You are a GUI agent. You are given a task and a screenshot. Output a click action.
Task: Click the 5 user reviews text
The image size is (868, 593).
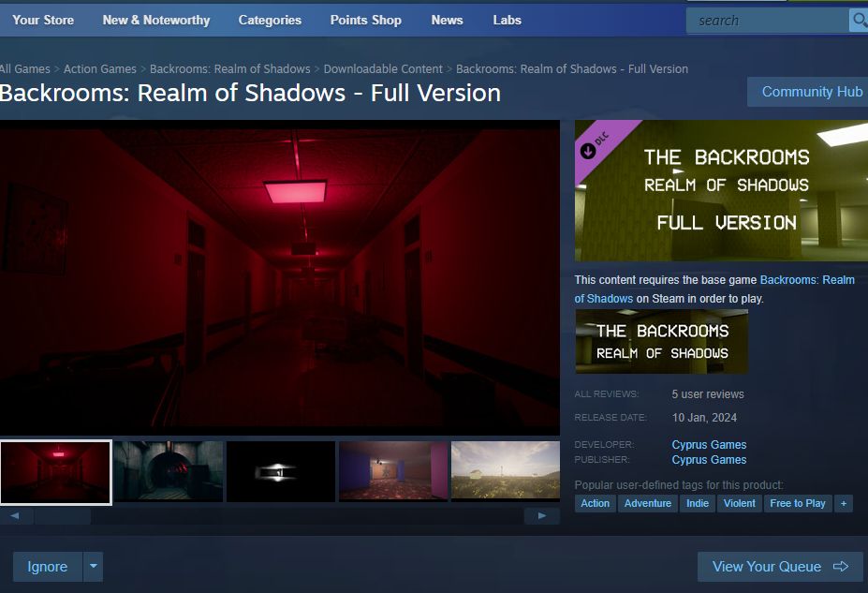tap(708, 394)
